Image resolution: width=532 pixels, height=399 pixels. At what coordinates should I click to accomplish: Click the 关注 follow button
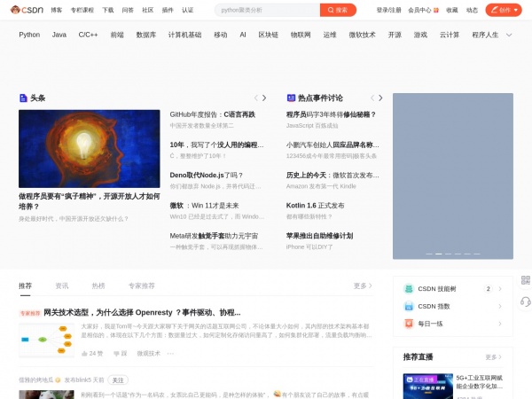coord(118,380)
